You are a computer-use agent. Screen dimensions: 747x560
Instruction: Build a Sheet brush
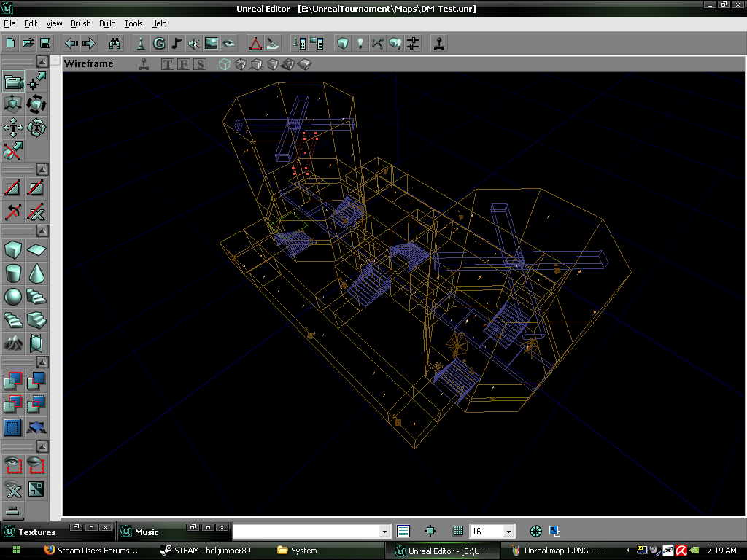(x=36, y=249)
